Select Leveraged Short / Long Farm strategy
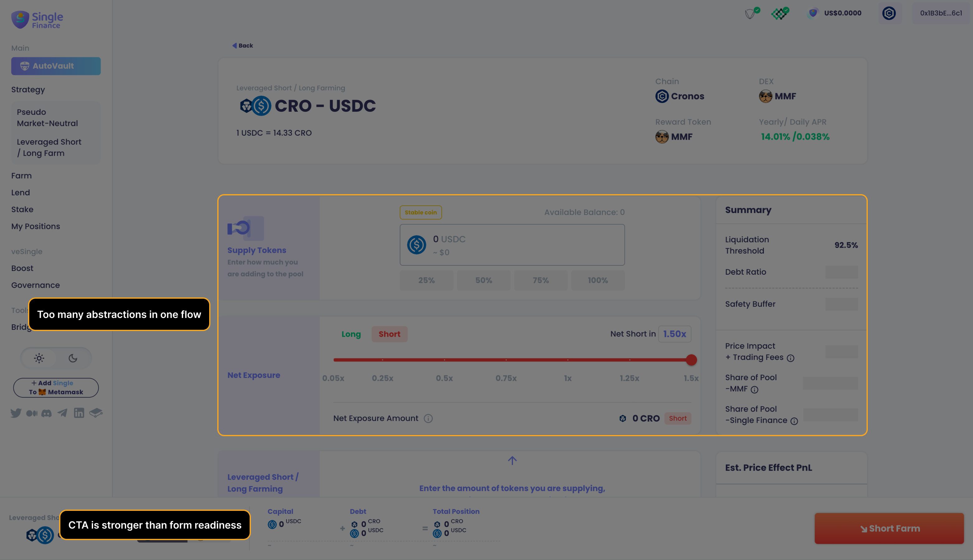 [49, 147]
